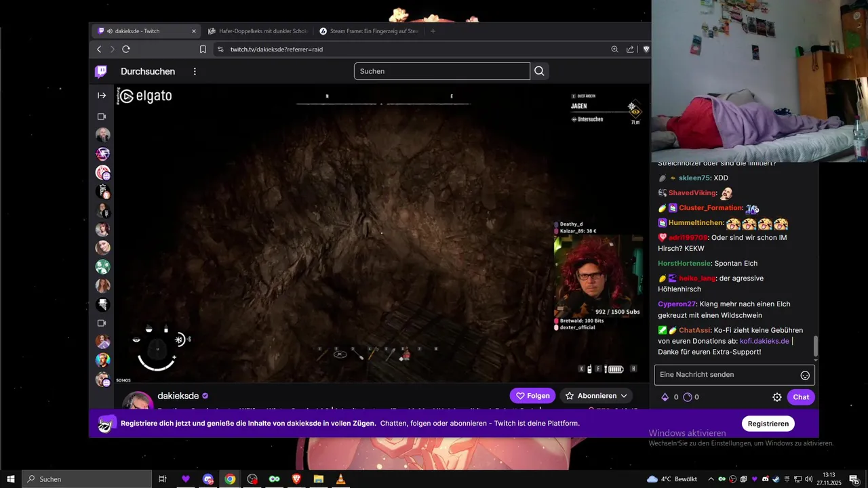Screen dimensions: 868x488
Task: Click the Steam icon in system tray
Action: coord(776,479)
